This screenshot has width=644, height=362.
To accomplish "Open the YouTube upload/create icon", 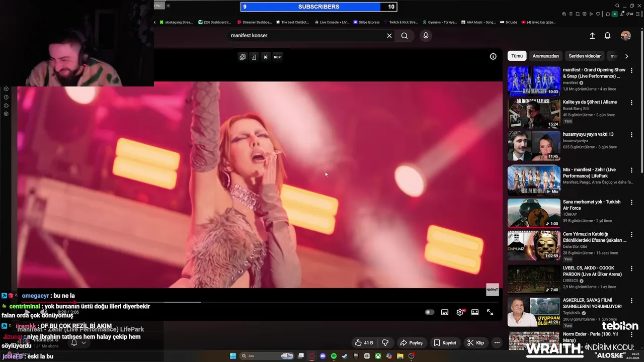I will tap(592, 36).
